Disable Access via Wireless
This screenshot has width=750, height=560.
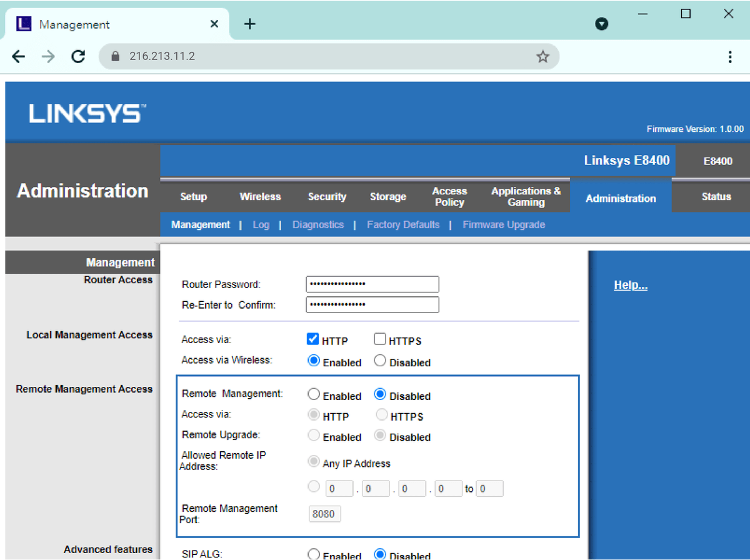coord(380,361)
